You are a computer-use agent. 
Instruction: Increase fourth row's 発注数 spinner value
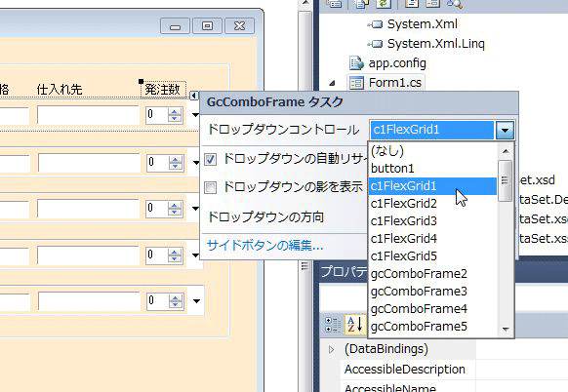175,252
